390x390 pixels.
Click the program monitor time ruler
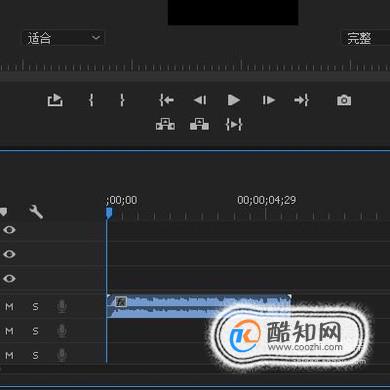point(195,65)
